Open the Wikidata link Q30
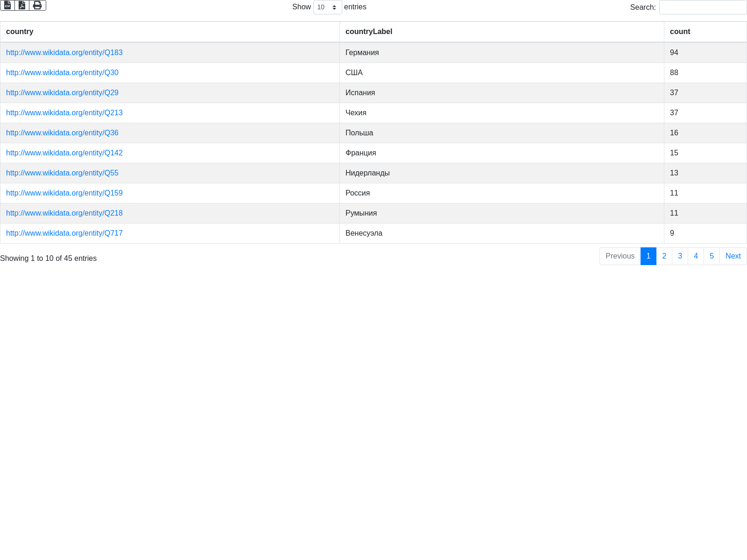 click(62, 73)
